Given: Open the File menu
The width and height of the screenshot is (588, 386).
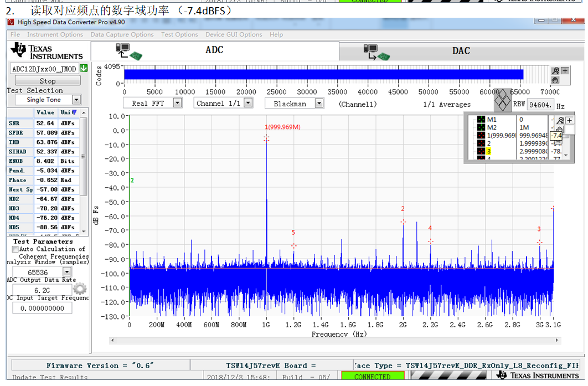Looking at the screenshot, I should click(x=16, y=34).
